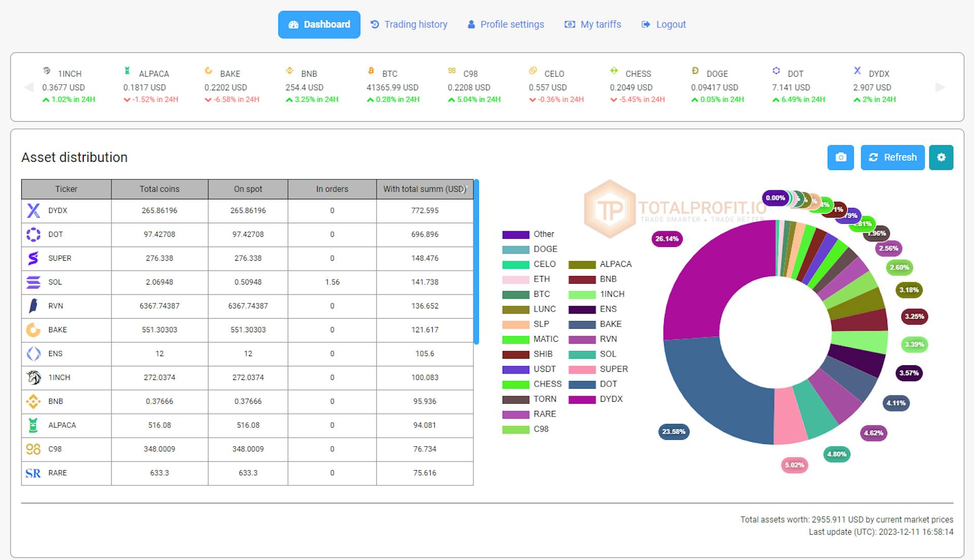This screenshot has width=974, height=560.
Task: Click the DOT coin icon in the table
Action: click(x=33, y=234)
